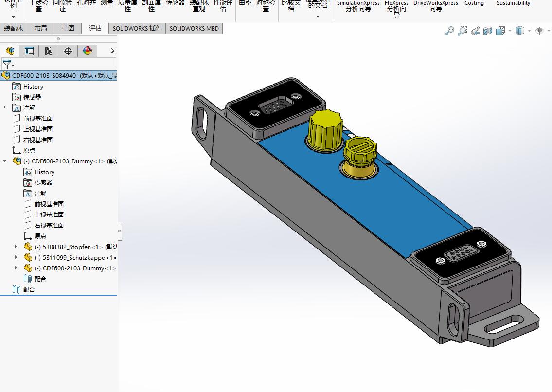
Task: Launch SimulationXpress 分析向导
Action: point(358,6)
